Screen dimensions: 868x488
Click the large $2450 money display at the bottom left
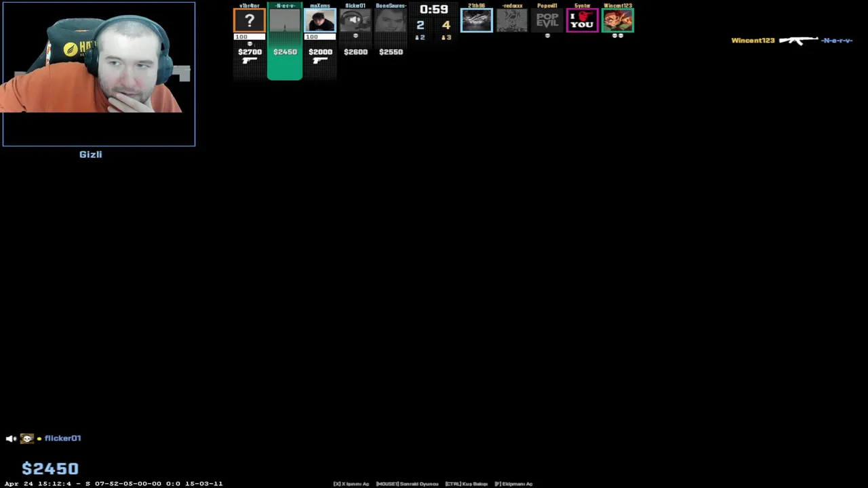pyautogui.click(x=50, y=468)
